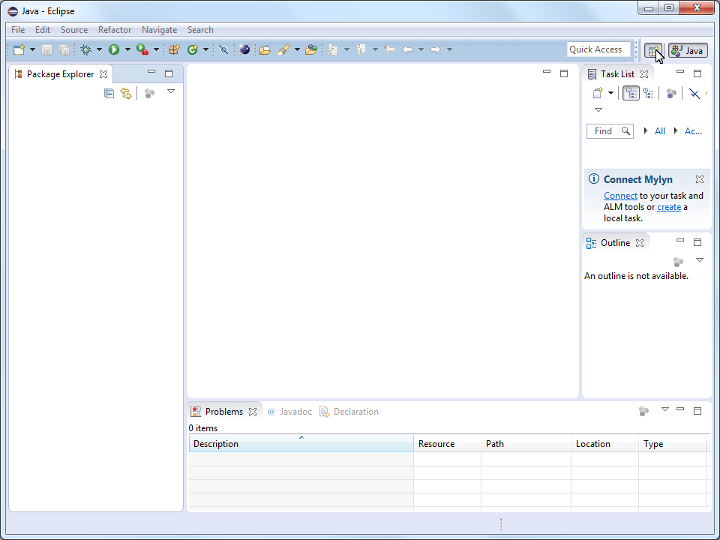The height and width of the screenshot is (540, 720).
Task: Toggle the Scheduled view in Task List
Action: 648,93
